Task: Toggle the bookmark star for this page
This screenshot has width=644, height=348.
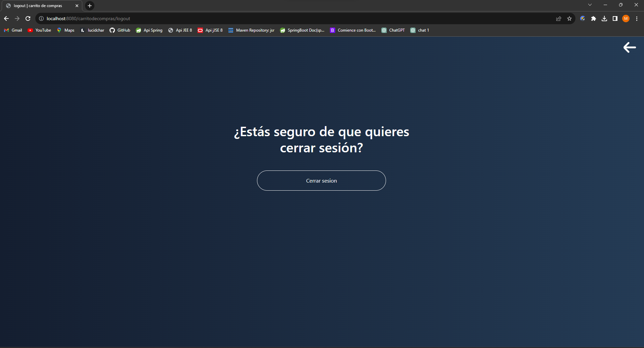Action: tap(570, 18)
